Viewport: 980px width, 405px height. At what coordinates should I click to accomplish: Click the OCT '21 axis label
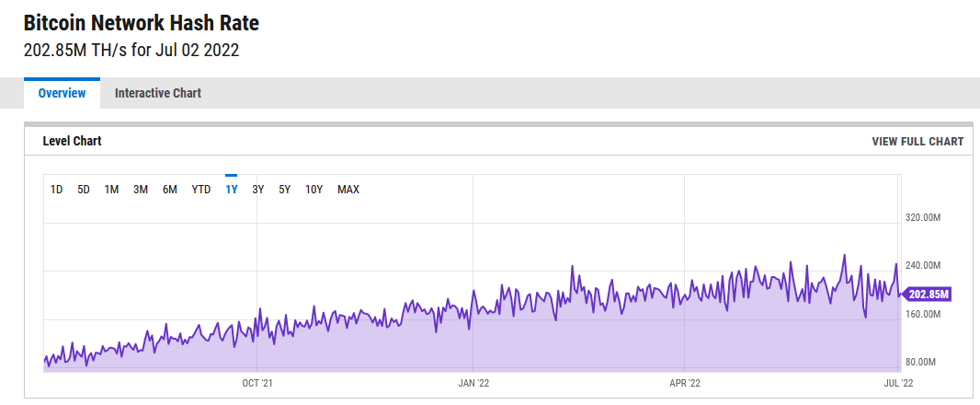tap(256, 383)
